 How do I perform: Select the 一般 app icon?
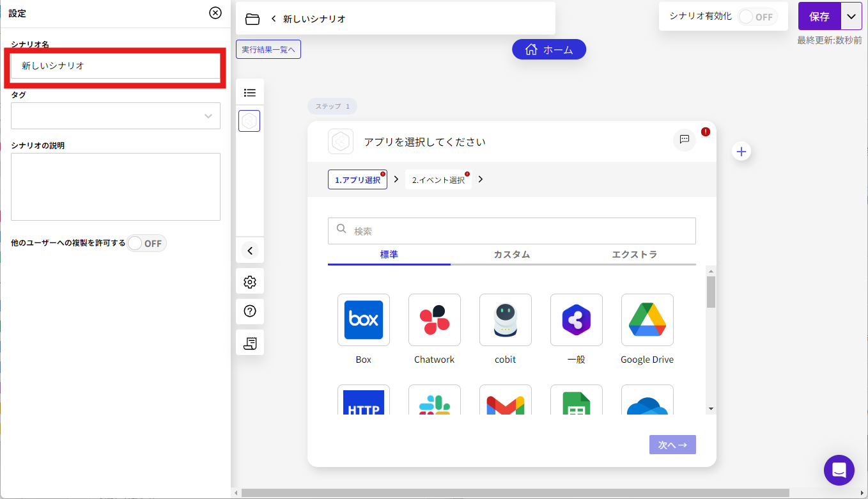[577, 320]
